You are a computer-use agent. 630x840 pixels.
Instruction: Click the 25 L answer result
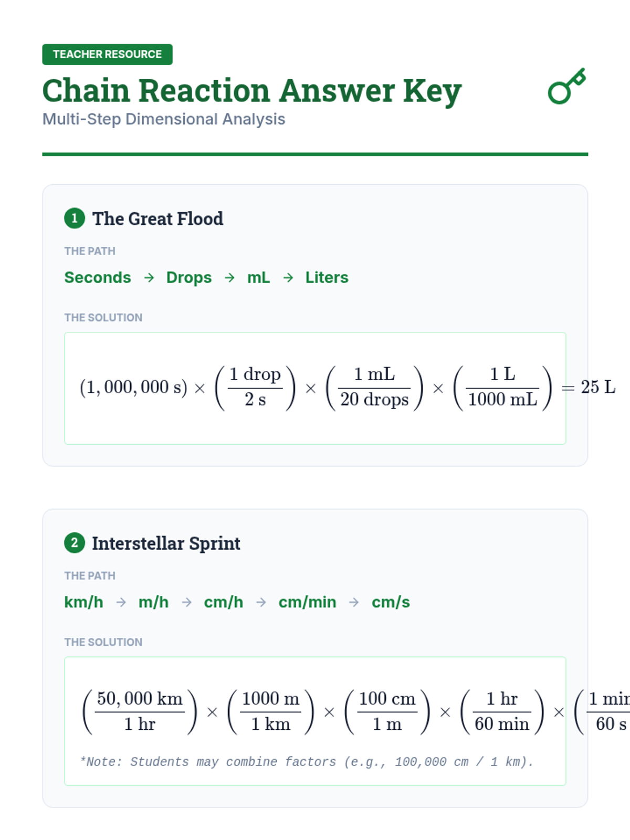(x=597, y=387)
